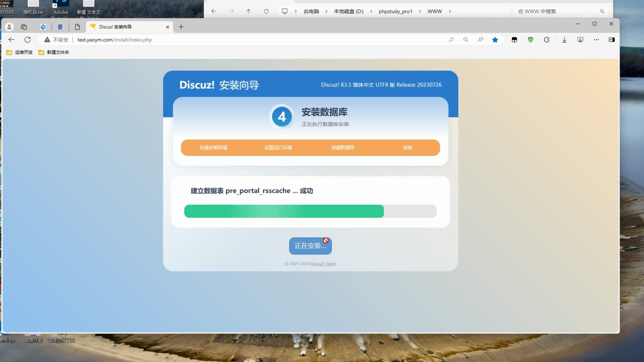Toggle the browser sidebar icon
644x362 pixels.
point(611,40)
